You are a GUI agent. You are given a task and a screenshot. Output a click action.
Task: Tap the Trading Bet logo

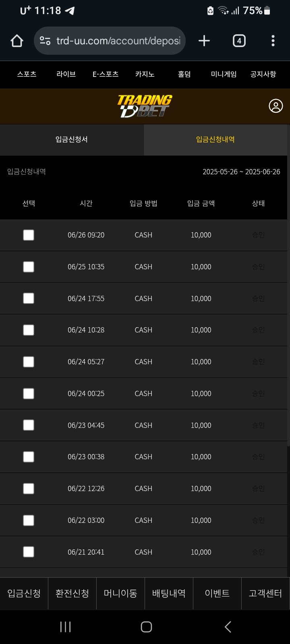click(x=145, y=106)
